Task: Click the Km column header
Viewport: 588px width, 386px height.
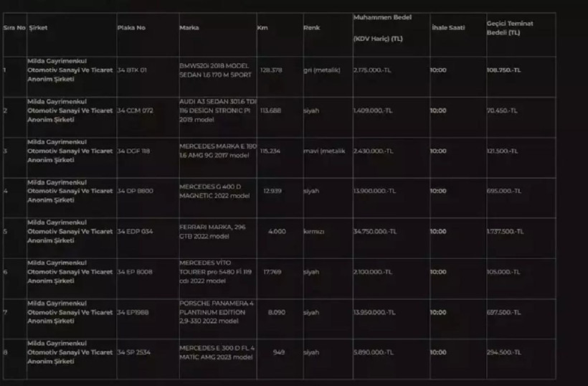Action: click(x=262, y=28)
